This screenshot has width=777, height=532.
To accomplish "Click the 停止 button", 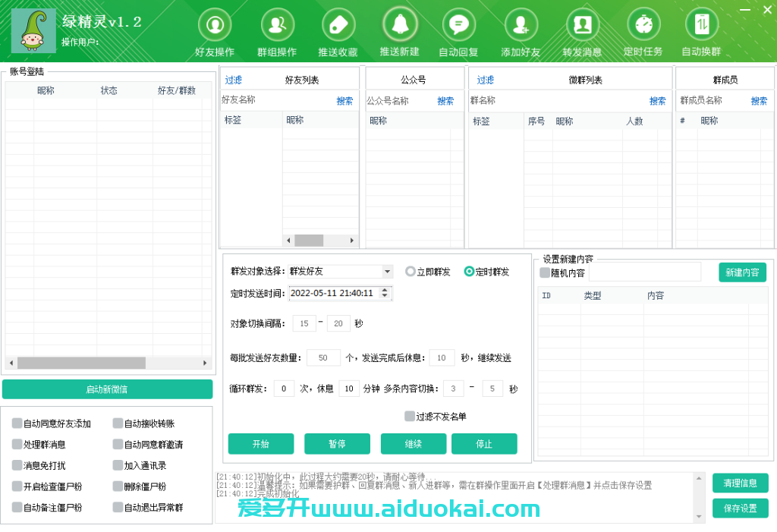I will [x=484, y=444].
